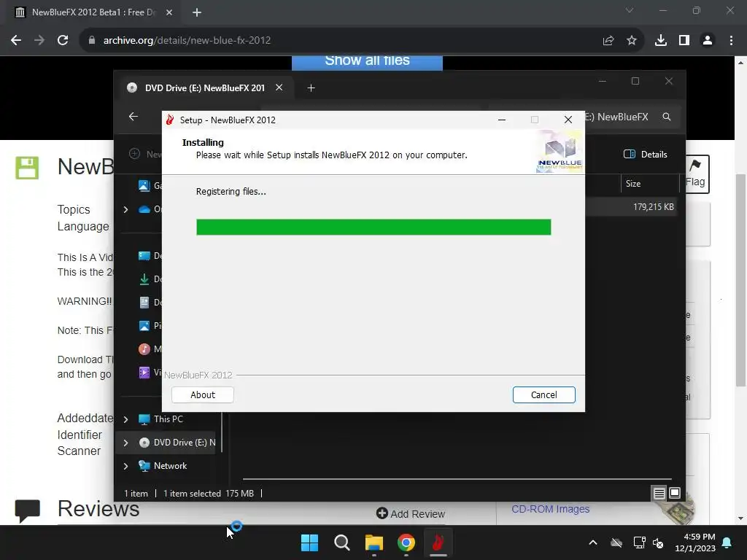Select the NewBlueFX 2012 Beta1 browser tab
747x560 pixels.
click(93, 12)
